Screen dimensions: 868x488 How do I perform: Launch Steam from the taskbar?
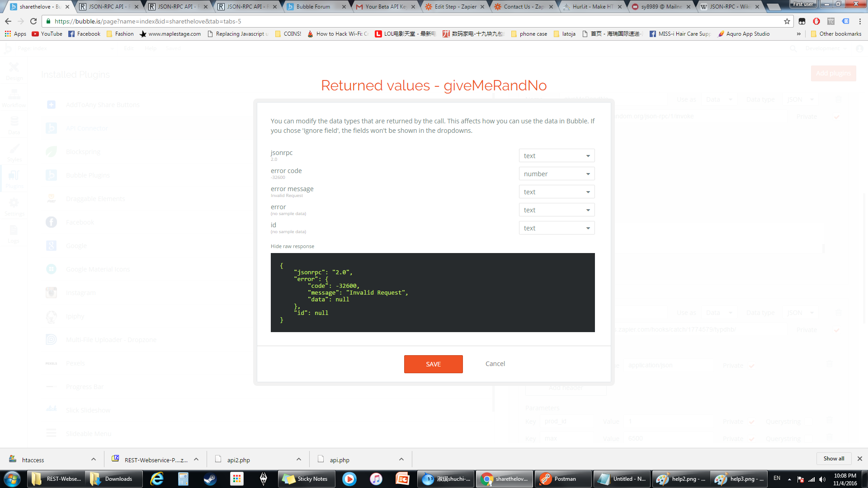point(210,479)
